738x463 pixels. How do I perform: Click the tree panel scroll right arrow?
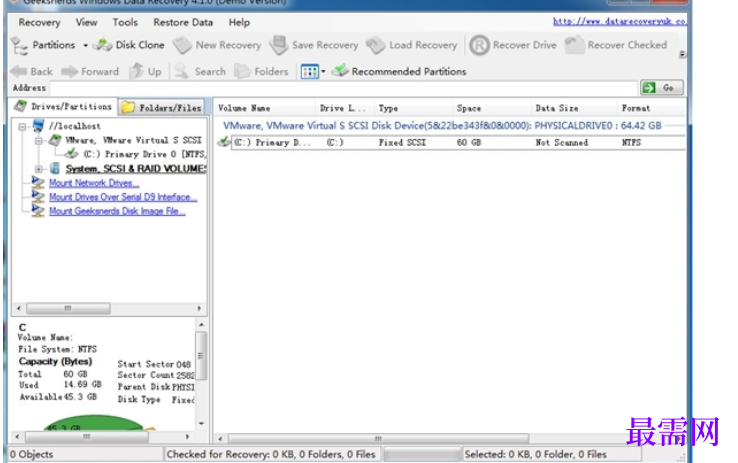199,309
